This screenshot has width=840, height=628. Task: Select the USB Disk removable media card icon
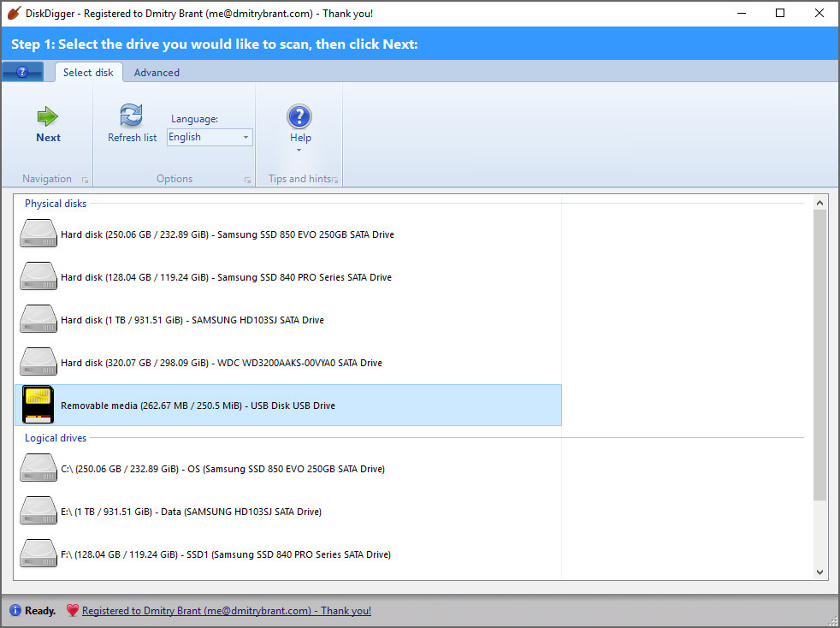(38, 405)
